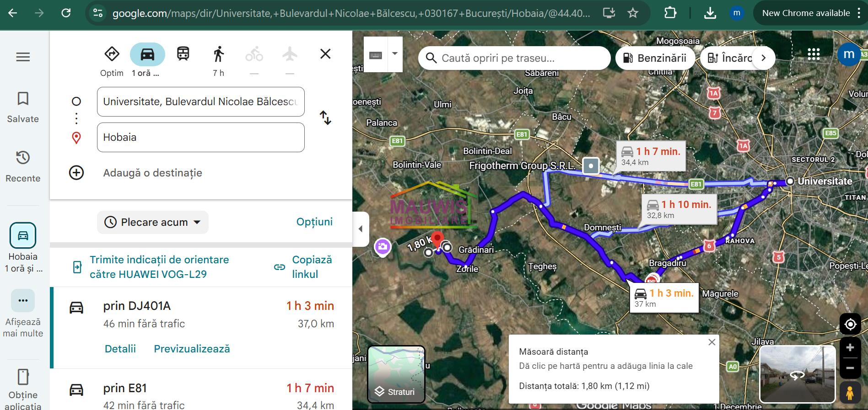
Task: Zoom out on the map with minus
Action: (850, 368)
